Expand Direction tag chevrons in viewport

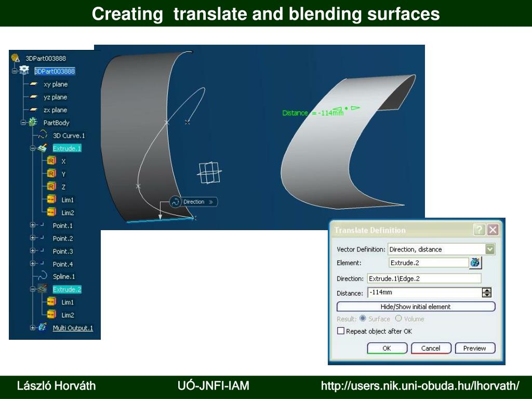pyautogui.click(x=211, y=202)
